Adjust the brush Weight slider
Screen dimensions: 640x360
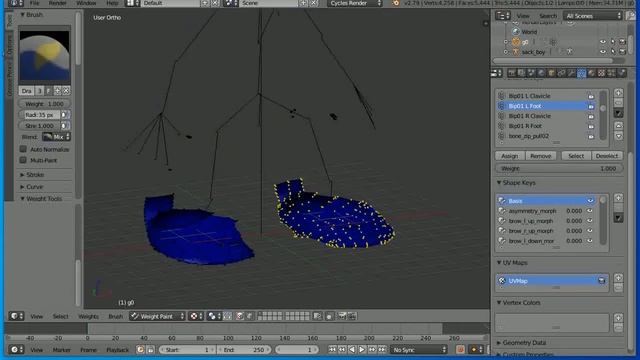click(44, 104)
